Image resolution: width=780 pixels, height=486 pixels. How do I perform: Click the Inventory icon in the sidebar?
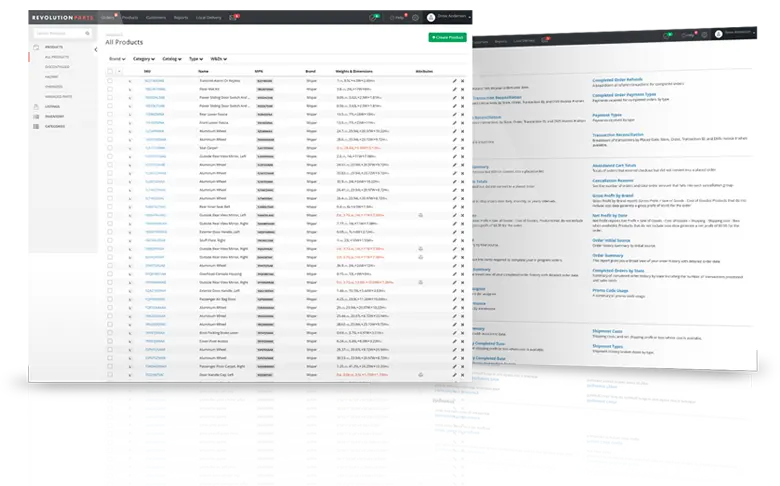click(35, 117)
